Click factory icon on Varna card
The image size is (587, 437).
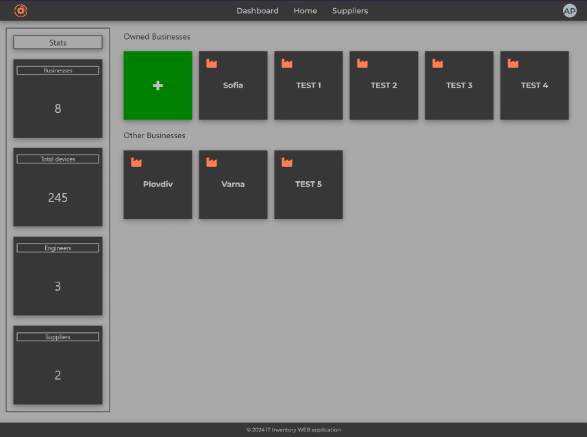(x=212, y=162)
